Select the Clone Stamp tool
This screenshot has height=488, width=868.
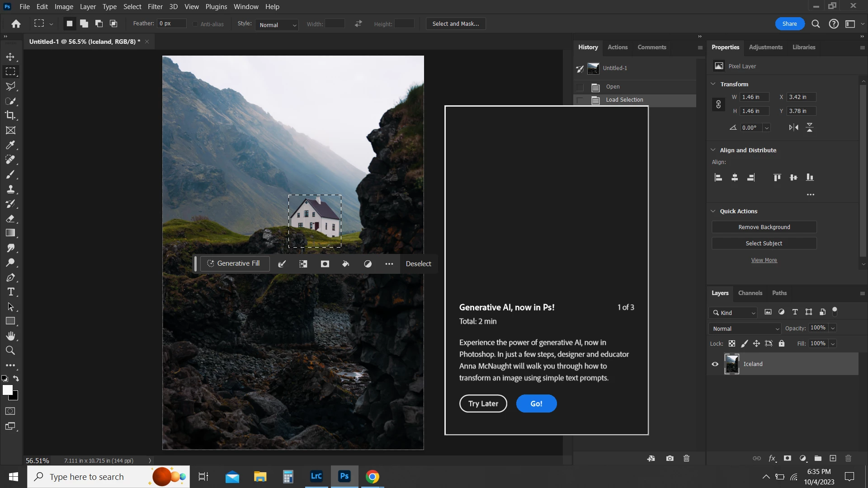[10, 189]
